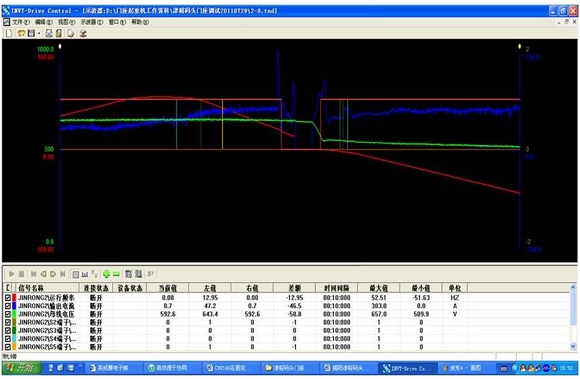Open the 示波器 menu in menu bar
This screenshot has height=379, width=580.
click(92, 22)
